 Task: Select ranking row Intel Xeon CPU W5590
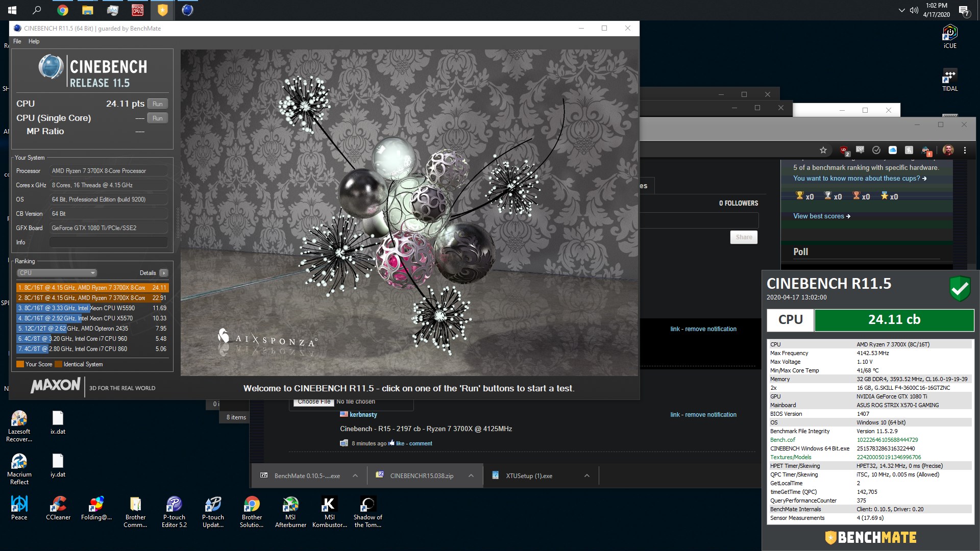pos(92,308)
